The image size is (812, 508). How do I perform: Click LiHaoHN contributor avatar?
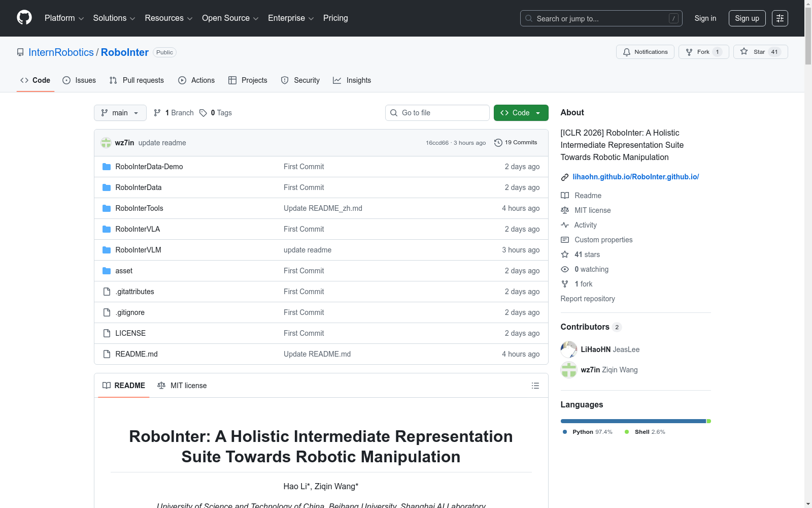coord(569,350)
